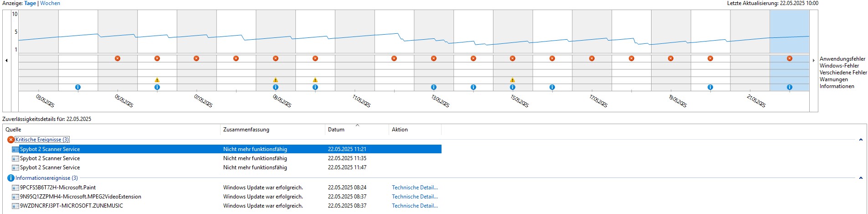Select information icon for 20.05.2025
868x214 pixels.
point(710,87)
